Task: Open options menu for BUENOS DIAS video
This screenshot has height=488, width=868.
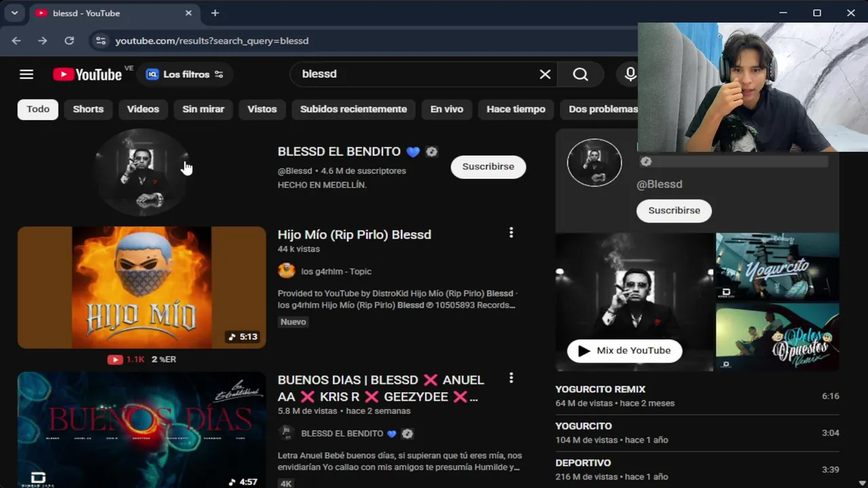Action: [x=511, y=378]
